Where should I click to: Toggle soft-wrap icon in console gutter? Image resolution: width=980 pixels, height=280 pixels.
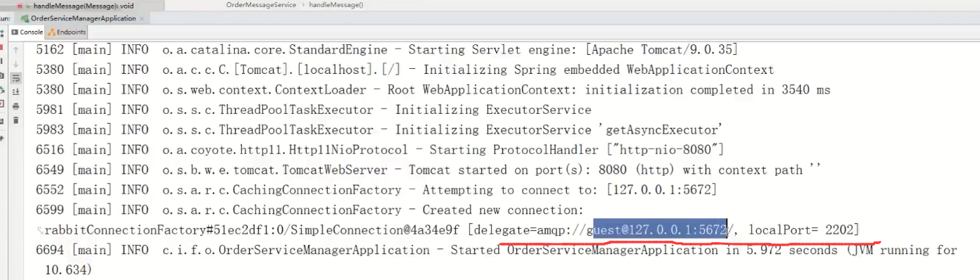(15, 78)
